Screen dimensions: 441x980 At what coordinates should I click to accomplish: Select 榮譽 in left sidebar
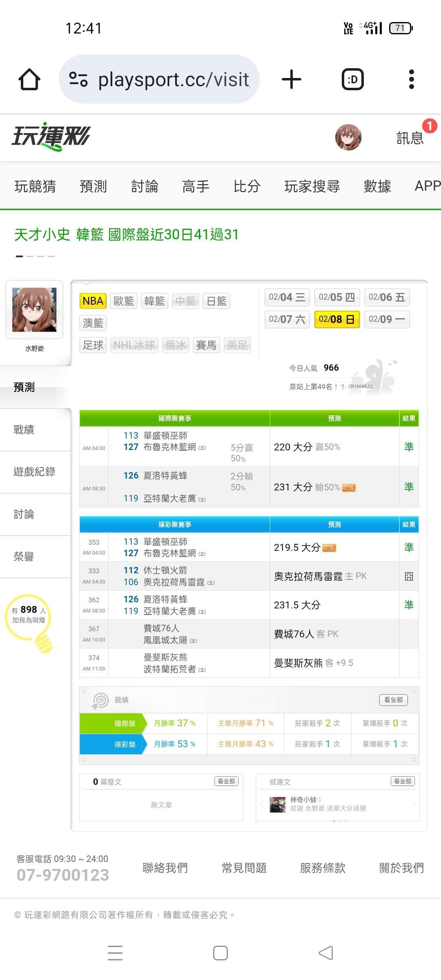[35, 557]
